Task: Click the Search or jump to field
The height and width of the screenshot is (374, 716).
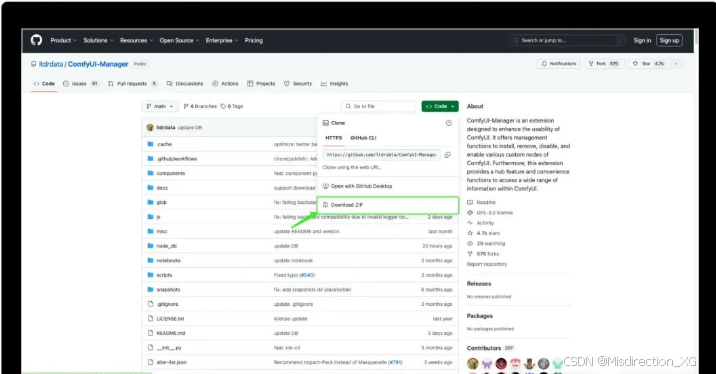Action: [567, 41]
